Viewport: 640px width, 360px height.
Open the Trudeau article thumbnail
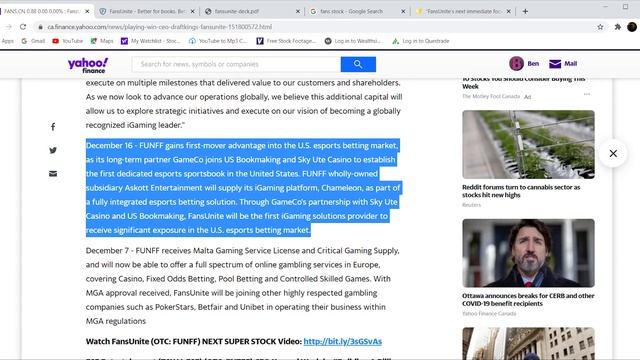(x=528, y=253)
